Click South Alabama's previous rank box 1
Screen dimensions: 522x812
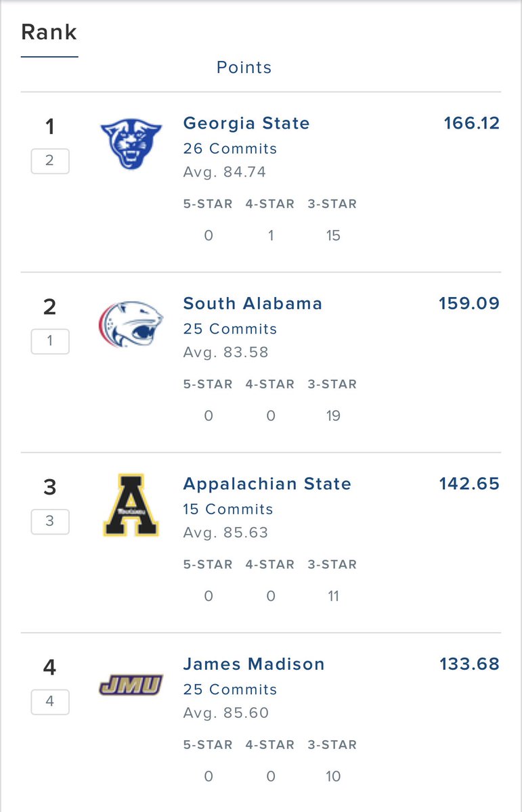tap(50, 341)
